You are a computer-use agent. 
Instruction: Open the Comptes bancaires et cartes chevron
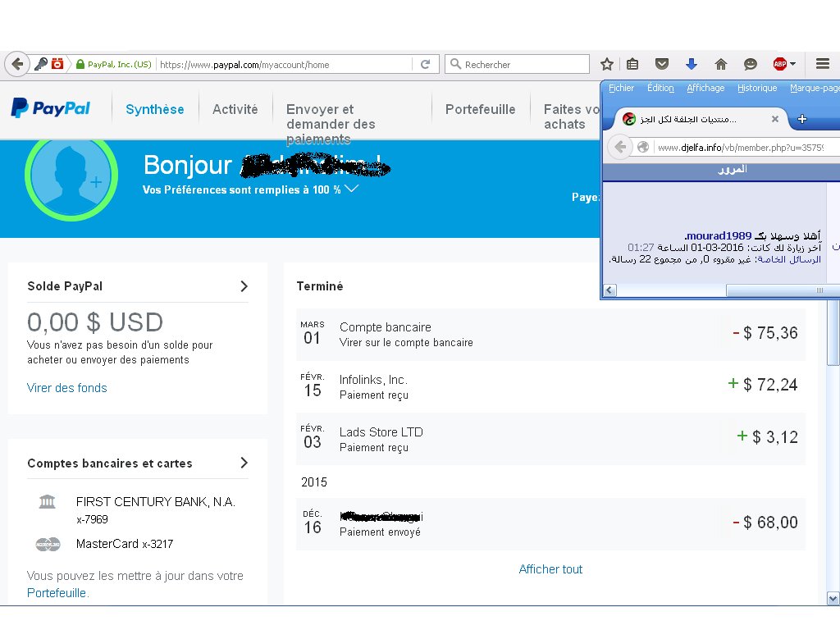coord(244,463)
